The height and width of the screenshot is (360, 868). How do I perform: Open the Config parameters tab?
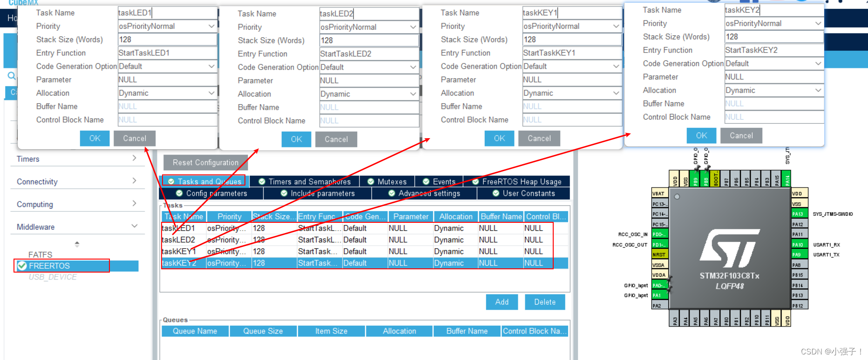pos(212,193)
